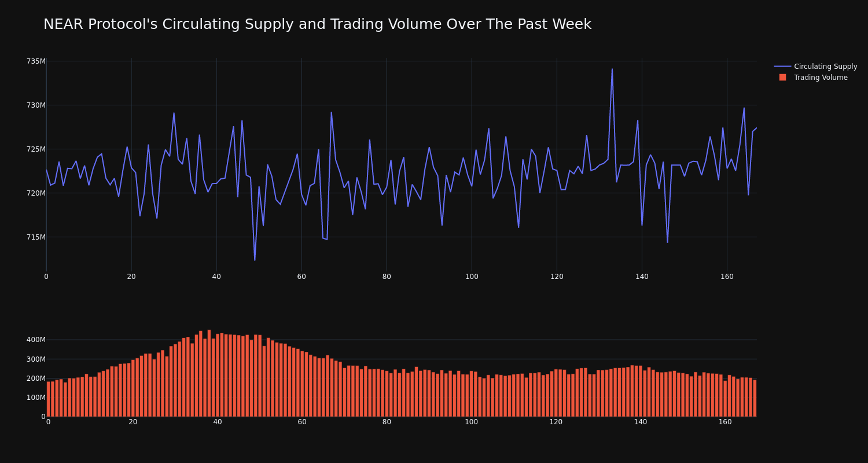Viewport: 868px width, 463px height.
Task: Click x-axis label 60 on supply chart
Action: (301, 277)
